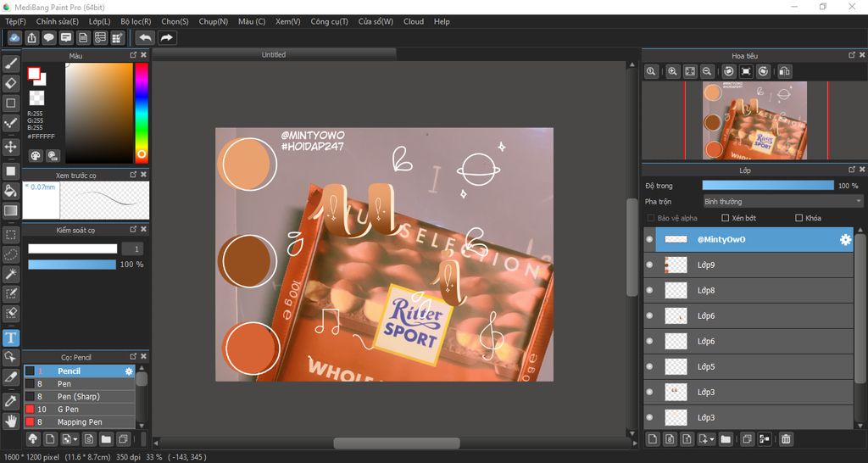
Task: Select the Pen (Sharp) brush
Action: tap(79, 397)
